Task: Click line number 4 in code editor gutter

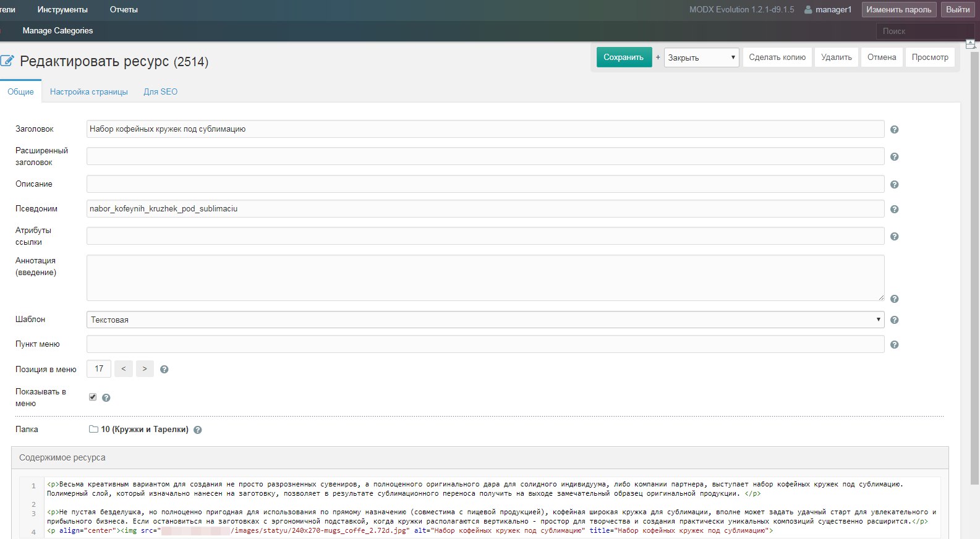Action: [33, 532]
